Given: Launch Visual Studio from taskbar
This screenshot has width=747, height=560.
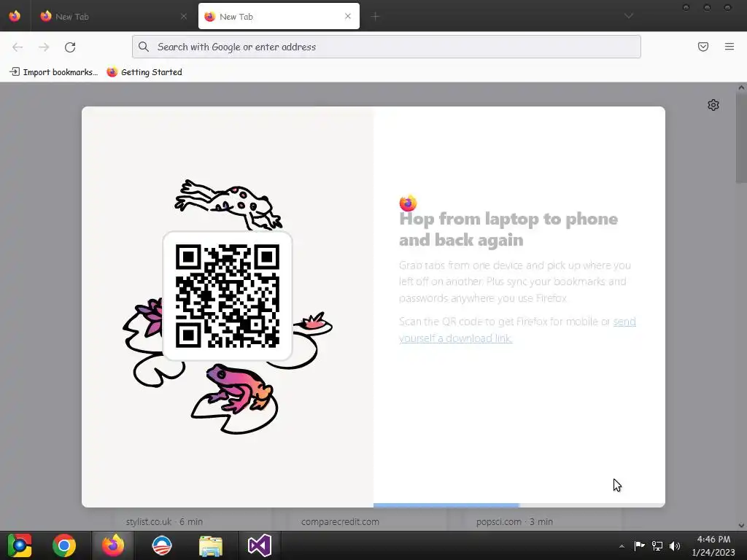Looking at the screenshot, I should (x=260, y=545).
